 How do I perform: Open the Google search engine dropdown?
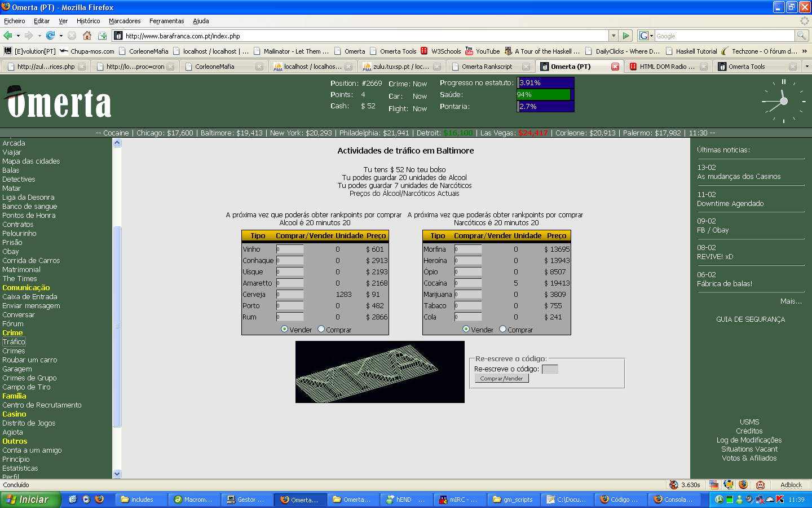click(646, 36)
